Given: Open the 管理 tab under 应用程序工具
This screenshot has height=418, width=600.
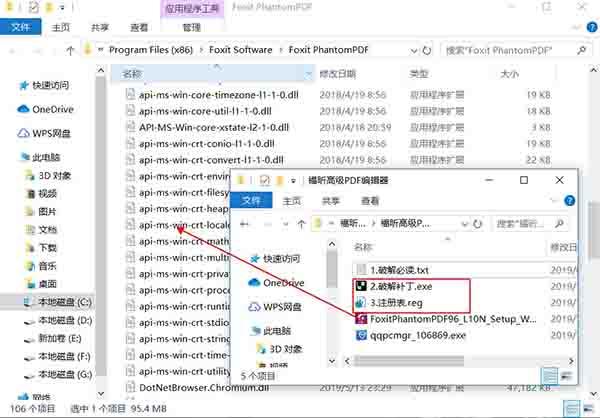Looking at the screenshot, I should tap(192, 27).
